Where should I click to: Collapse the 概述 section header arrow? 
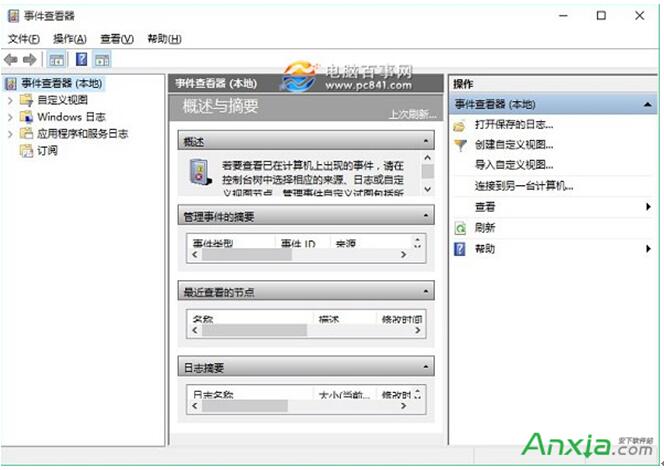(427, 141)
